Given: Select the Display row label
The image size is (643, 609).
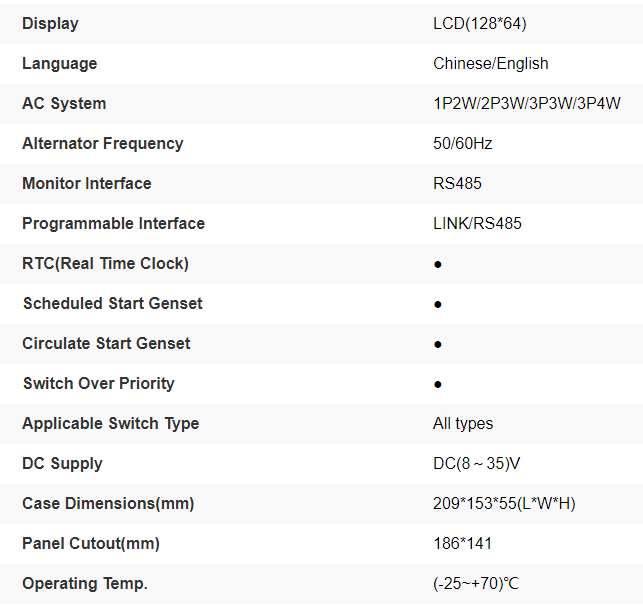Looking at the screenshot, I should 50,23.
